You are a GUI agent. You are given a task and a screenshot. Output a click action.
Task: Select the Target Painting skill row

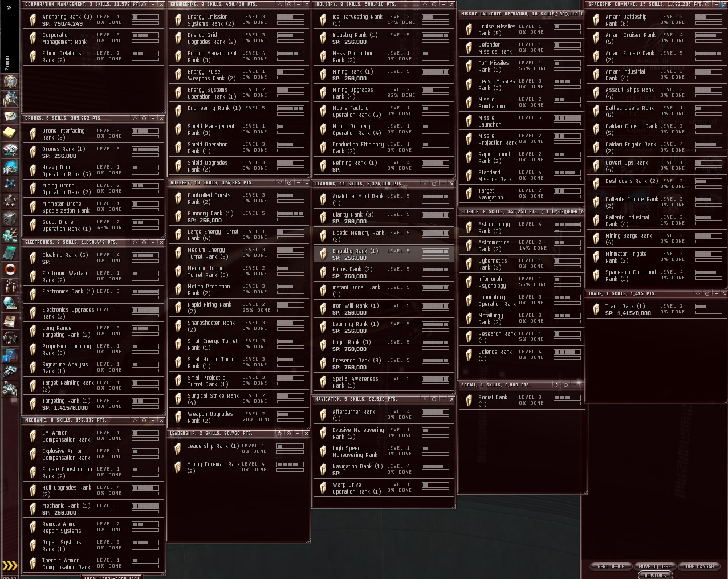point(93,386)
